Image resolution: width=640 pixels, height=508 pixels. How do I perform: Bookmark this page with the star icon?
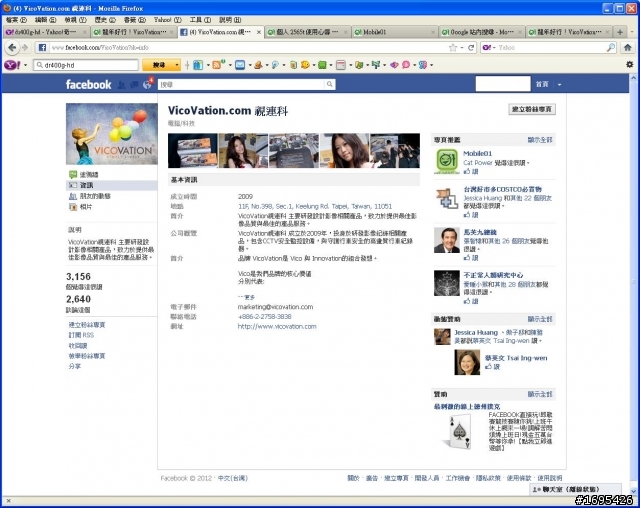tap(453, 48)
